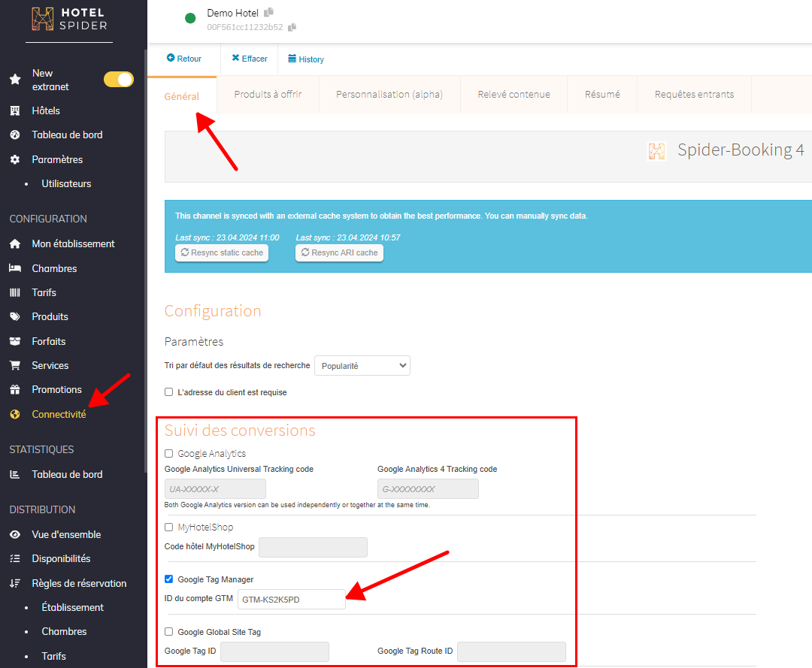This screenshot has height=668, width=812.
Task: Click the Paramètres gear icon
Action: click(x=14, y=159)
